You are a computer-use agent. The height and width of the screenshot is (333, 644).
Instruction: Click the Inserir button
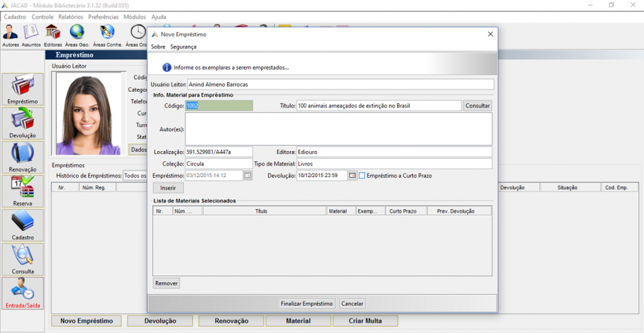click(168, 188)
